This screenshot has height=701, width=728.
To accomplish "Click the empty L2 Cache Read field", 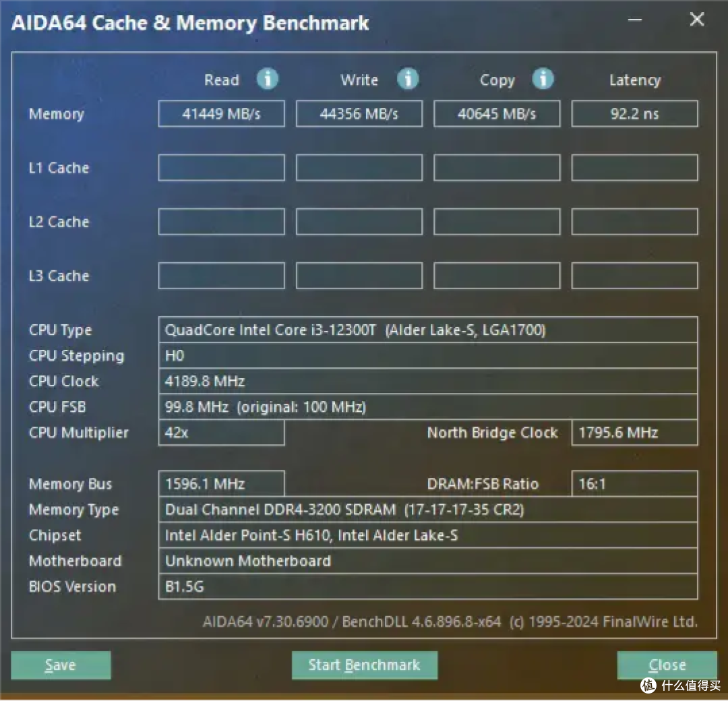I will 222,222.
